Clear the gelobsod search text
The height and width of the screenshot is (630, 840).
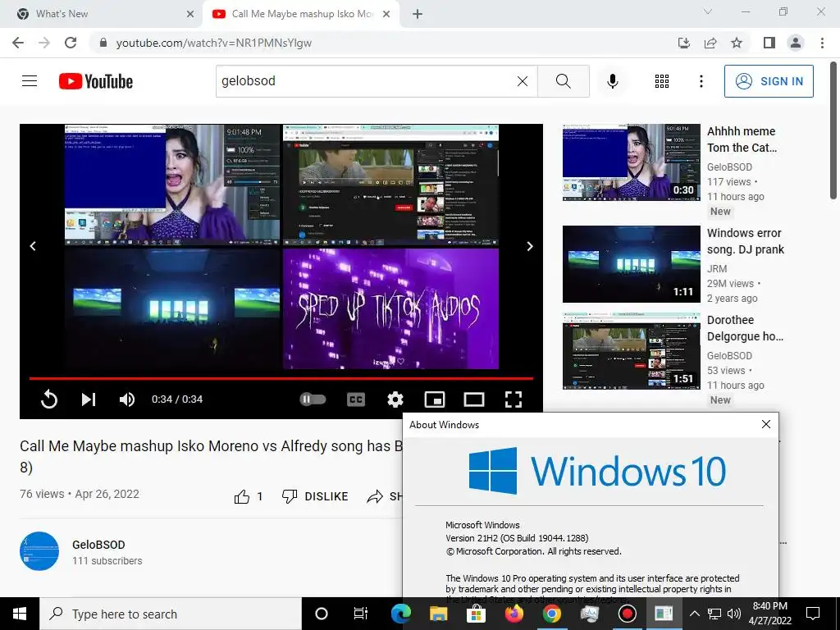[523, 81]
